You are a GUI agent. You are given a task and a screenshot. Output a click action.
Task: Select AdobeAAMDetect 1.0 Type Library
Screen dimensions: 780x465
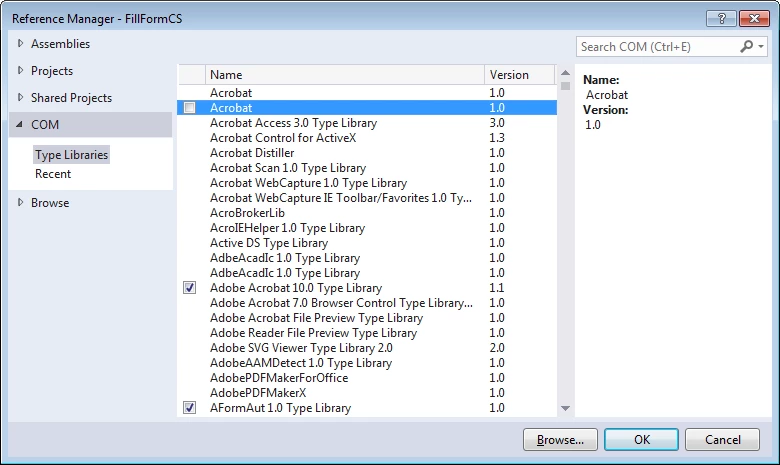point(367,363)
